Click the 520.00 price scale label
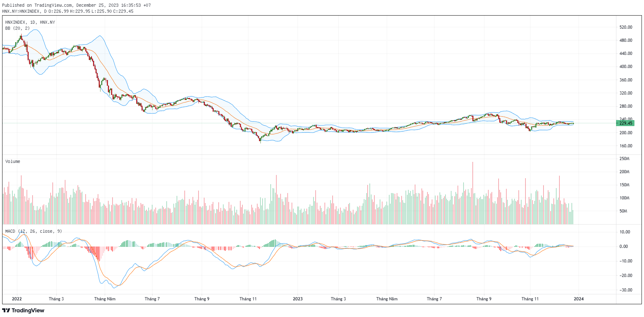This screenshot has width=644, height=317. 626,27
